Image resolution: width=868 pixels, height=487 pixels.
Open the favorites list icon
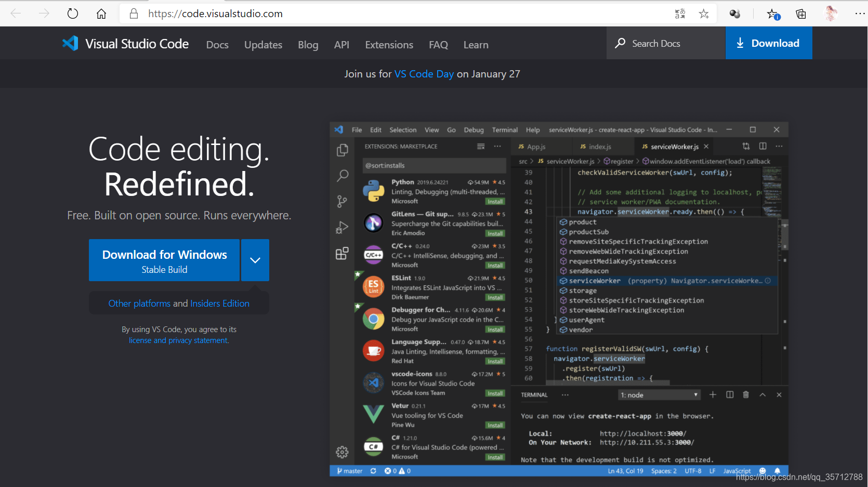(x=773, y=14)
